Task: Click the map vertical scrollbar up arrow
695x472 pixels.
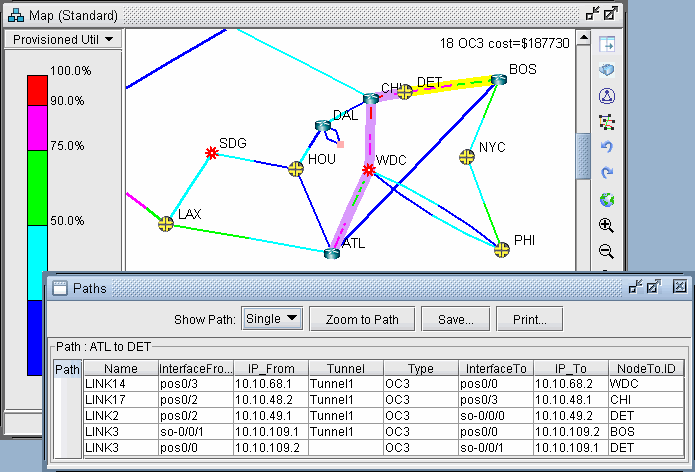Action: 584,41
